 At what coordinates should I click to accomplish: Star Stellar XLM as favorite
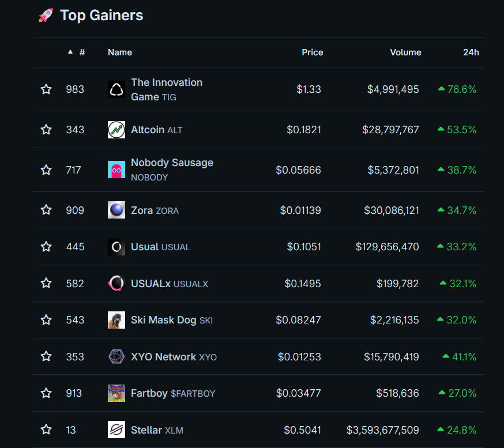[46, 430]
